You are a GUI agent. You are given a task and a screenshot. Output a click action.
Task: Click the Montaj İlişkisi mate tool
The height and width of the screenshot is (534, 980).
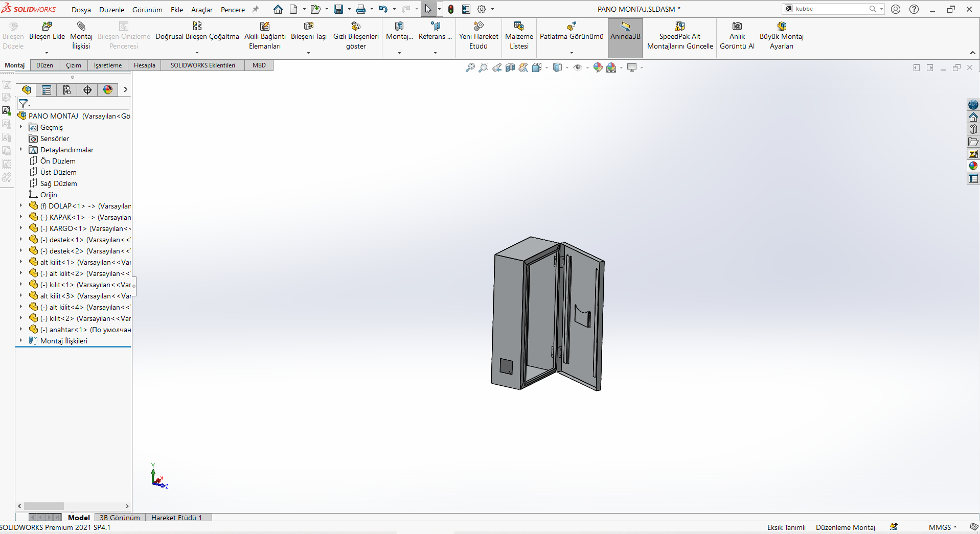pos(81,36)
